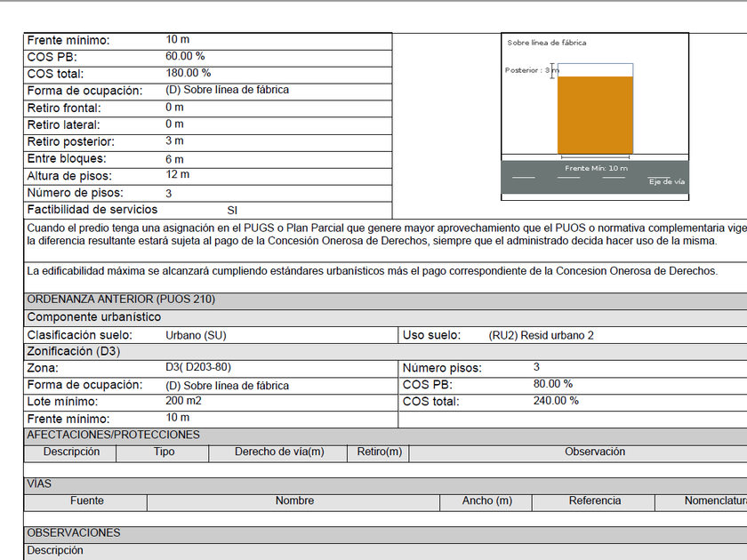Select the 60.00 % COS PB value
Screen dimensions: 747x560
click(185, 56)
